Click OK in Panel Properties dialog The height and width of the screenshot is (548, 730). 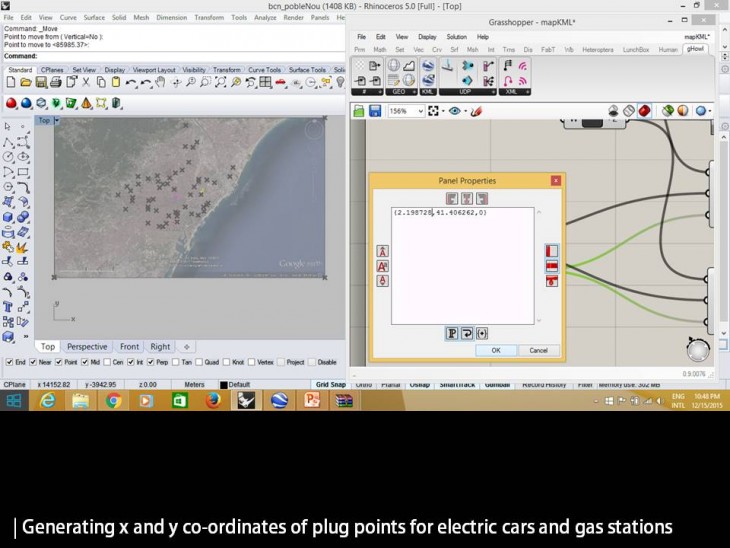(x=495, y=350)
